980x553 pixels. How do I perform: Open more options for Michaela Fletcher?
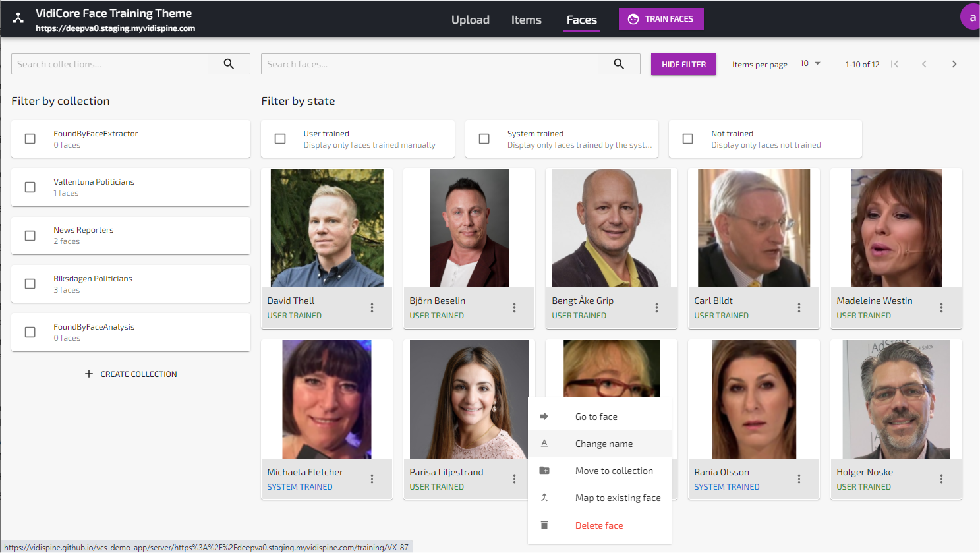[372, 479]
